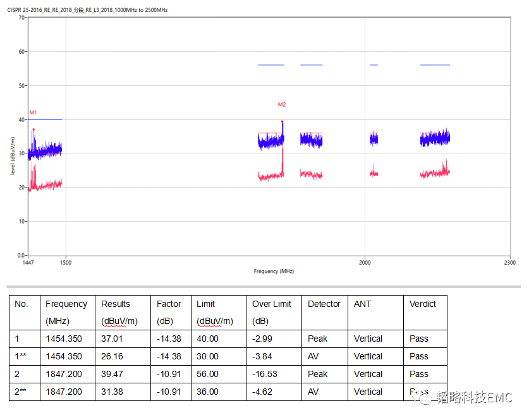
Task: Click the -2.99 over limit cell
Action: click(262, 339)
